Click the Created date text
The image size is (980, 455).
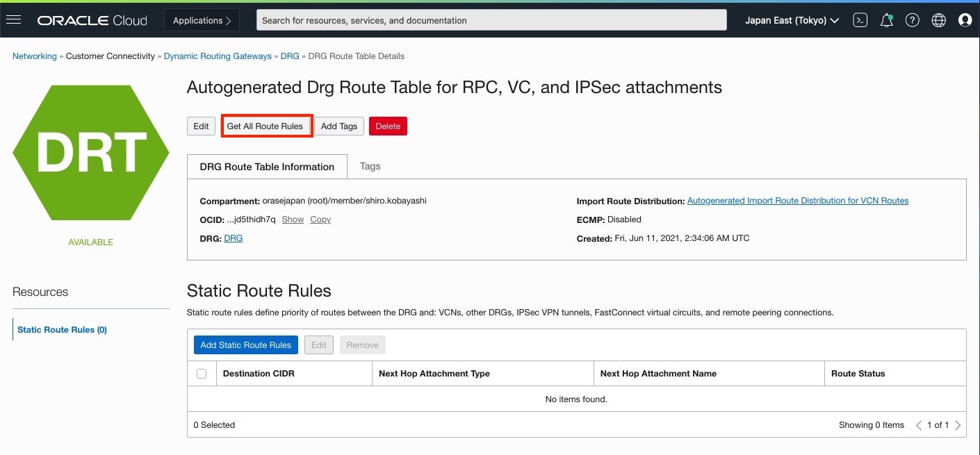(663, 238)
